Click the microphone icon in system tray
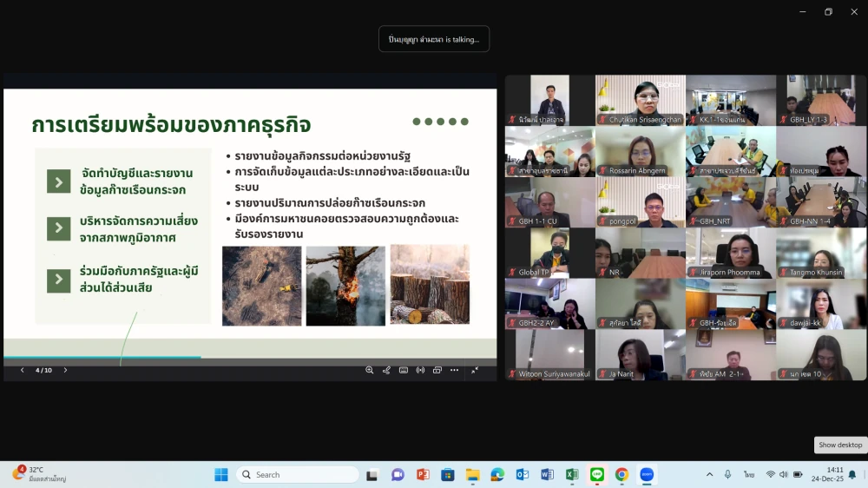 [x=728, y=475]
